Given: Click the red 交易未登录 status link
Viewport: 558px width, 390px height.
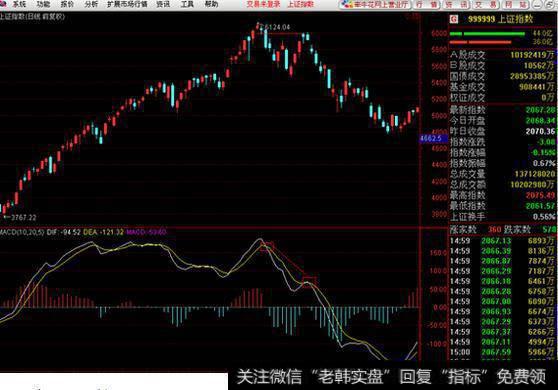Looking at the screenshot, I should coord(263,4).
